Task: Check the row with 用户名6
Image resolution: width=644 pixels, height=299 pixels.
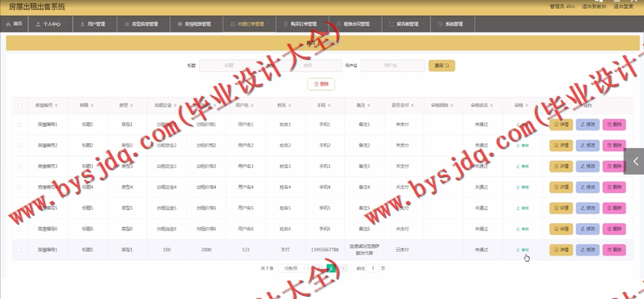Action: 19,229
